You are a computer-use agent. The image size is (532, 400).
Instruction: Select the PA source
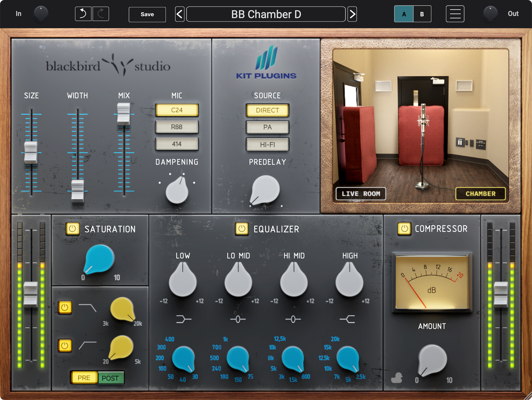point(267,127)
